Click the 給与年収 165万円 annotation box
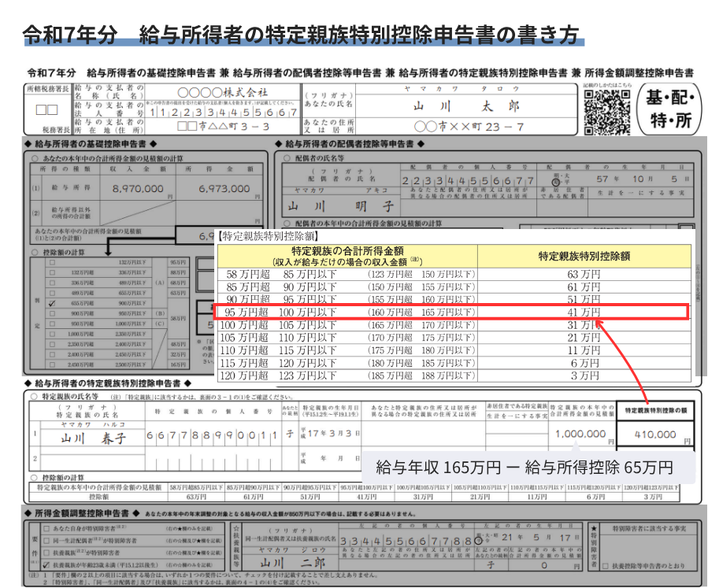Image resolution: width=708 pixels, height=588 pixels. pyautogui.click(x=524, y=466)
